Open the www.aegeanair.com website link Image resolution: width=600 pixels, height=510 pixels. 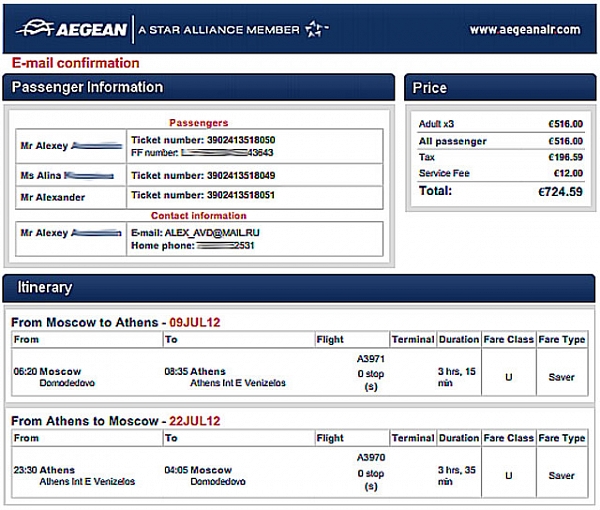524,29
